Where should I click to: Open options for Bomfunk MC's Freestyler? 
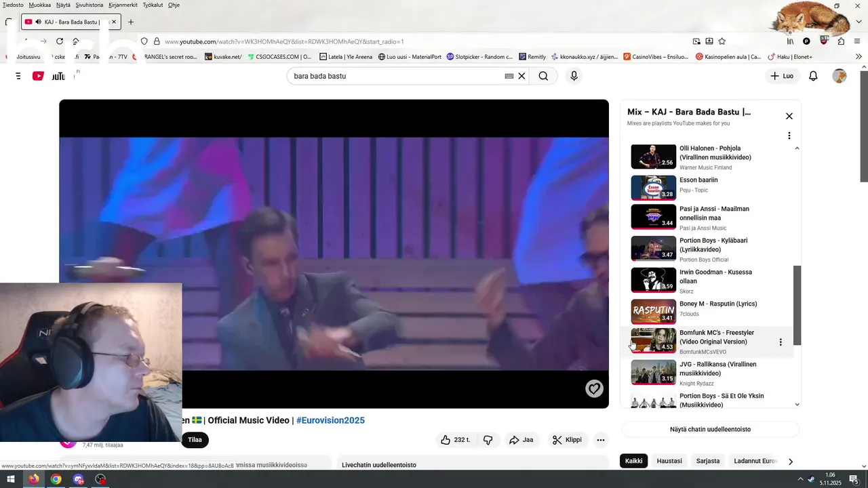click(781, 342)
